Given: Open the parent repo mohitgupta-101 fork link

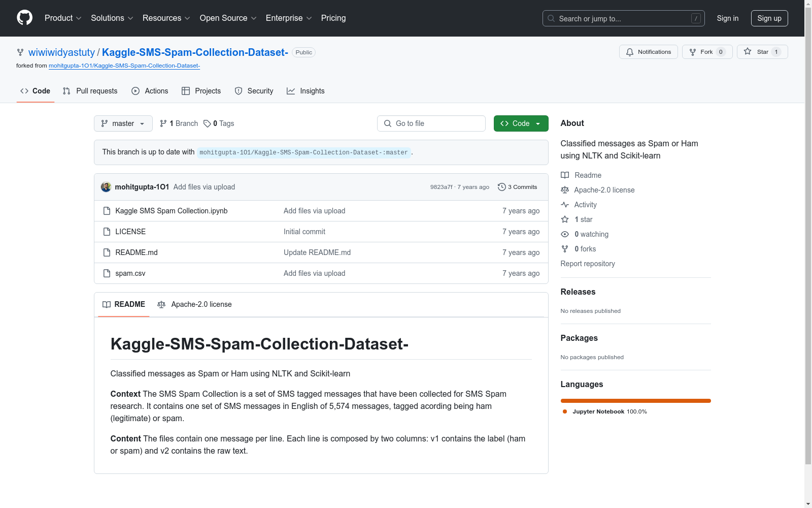Looking at the screenshot, I should 124,66.
